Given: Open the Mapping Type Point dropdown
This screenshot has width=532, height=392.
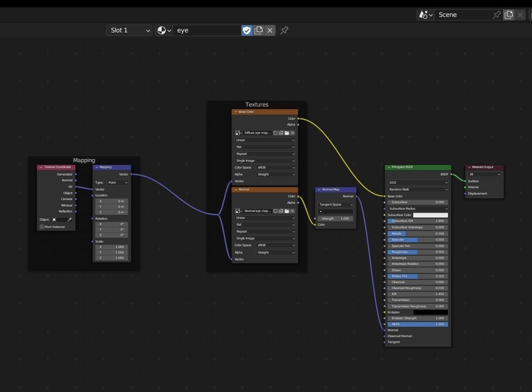Looking at the screenshot, I should click(117, 183).
